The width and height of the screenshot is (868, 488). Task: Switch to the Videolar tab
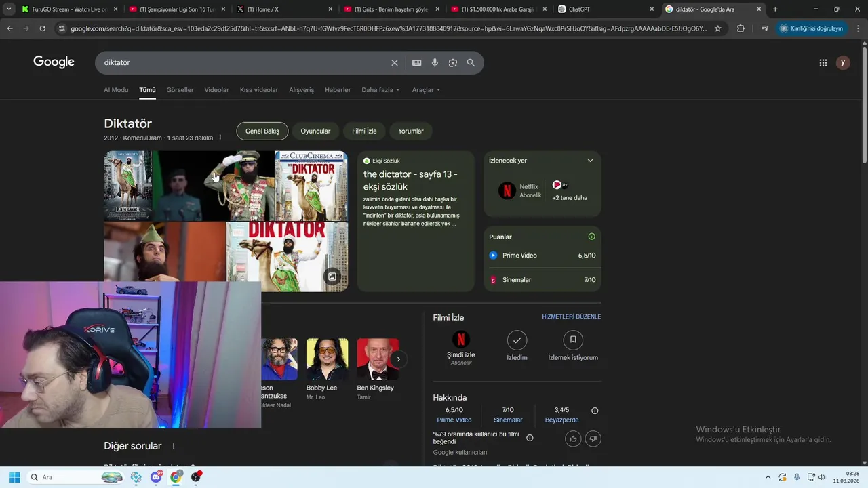click(216, 90)
